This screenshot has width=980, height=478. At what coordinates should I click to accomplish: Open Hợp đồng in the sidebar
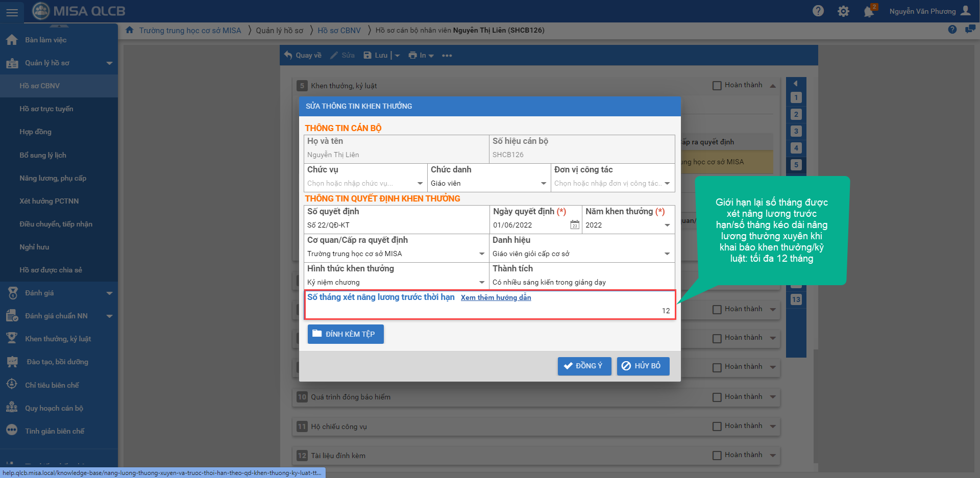click(35, 132)
